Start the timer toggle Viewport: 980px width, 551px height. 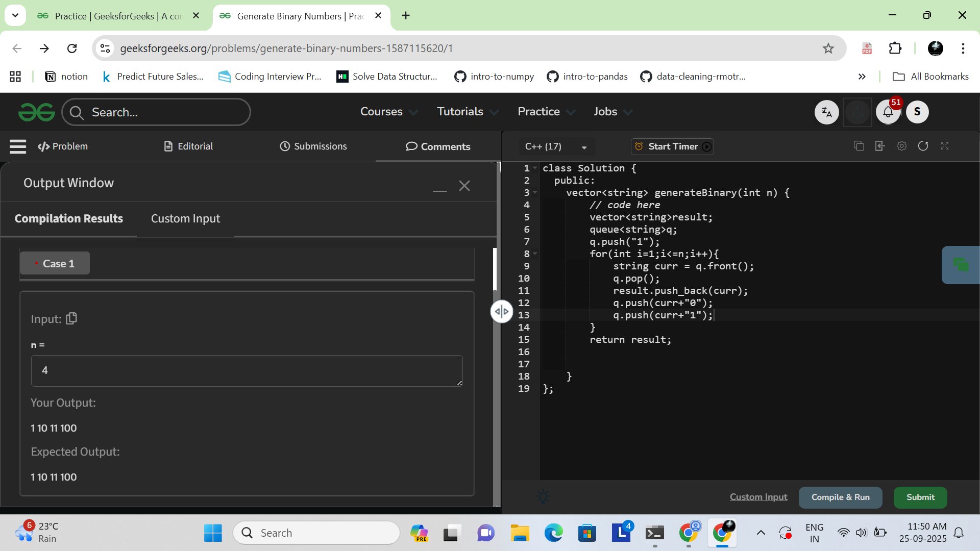(672, 146)
